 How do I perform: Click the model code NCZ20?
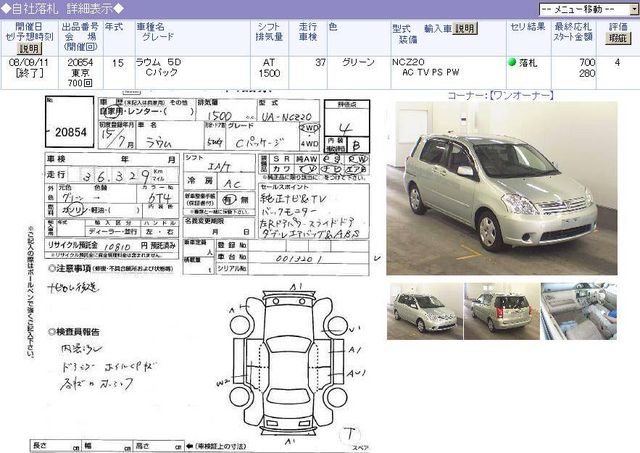pyautogui.click(x=408, y=62)
